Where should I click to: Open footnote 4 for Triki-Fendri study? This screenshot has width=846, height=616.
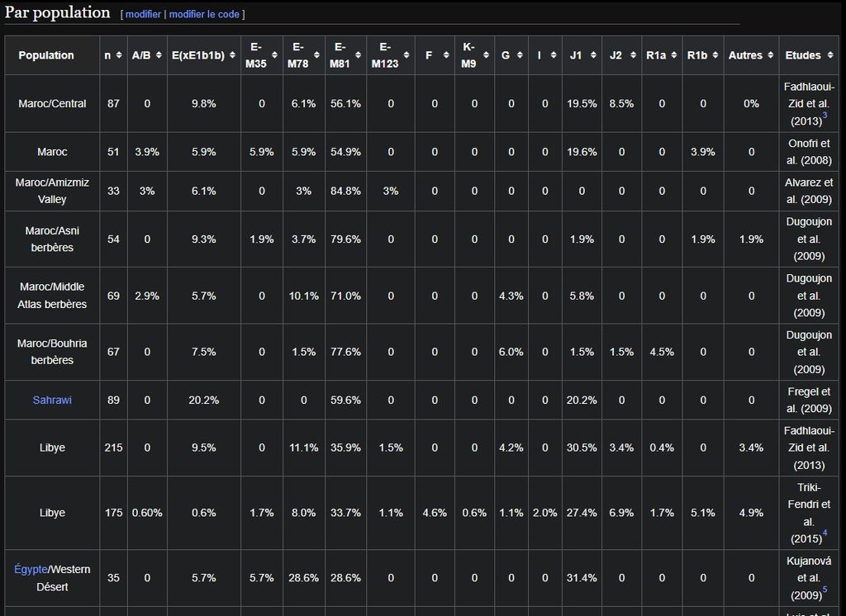click(825, 534)
